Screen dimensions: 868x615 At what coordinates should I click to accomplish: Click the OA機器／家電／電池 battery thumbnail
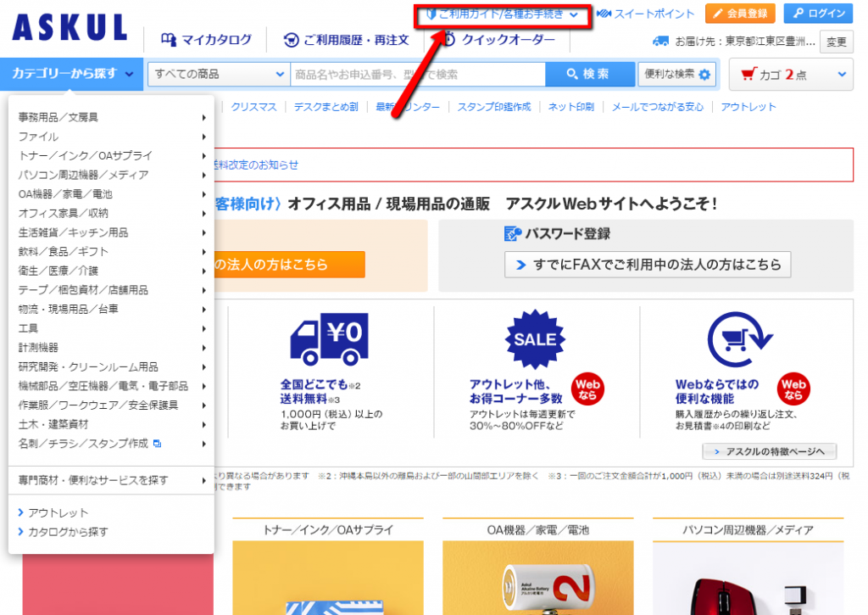click(x=538, y=578)
